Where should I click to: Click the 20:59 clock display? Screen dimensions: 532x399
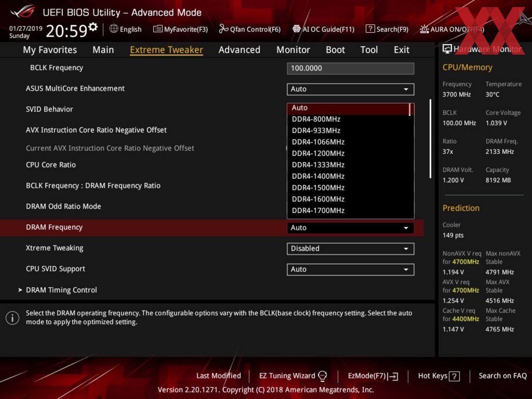[x=66, y=31]
